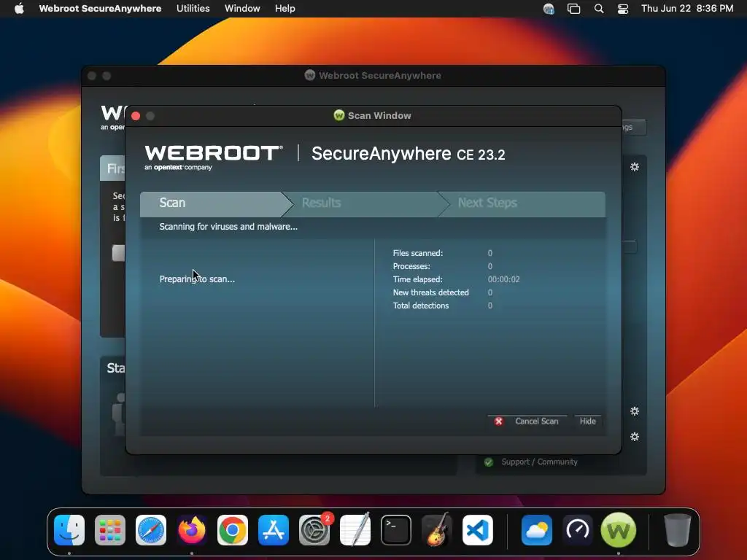The height and width of the screenshot is (560, 747).
Task: Open Launchpad from the Dock
Action: click(110, 530)
